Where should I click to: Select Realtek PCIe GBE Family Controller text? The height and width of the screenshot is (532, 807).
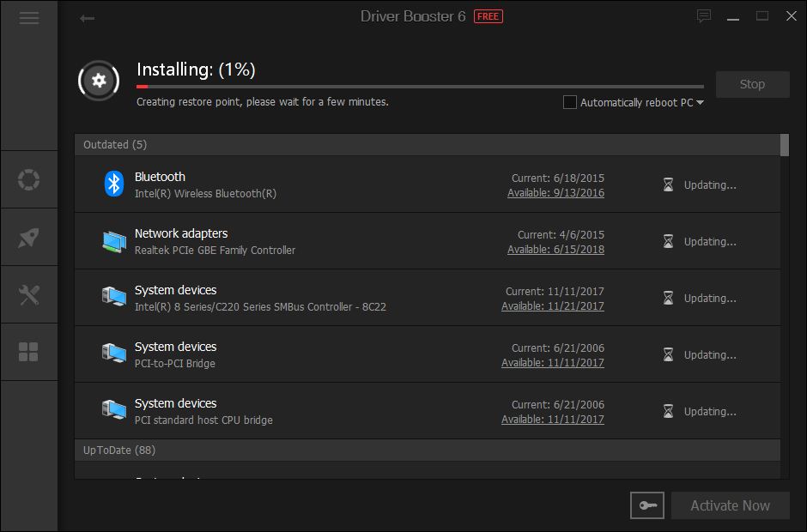[215, 250]
